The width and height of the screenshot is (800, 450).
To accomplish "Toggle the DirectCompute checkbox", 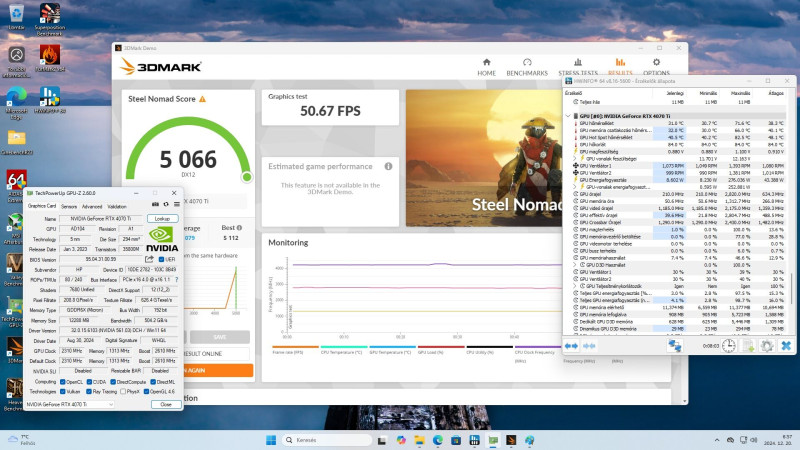I will 113,382.
